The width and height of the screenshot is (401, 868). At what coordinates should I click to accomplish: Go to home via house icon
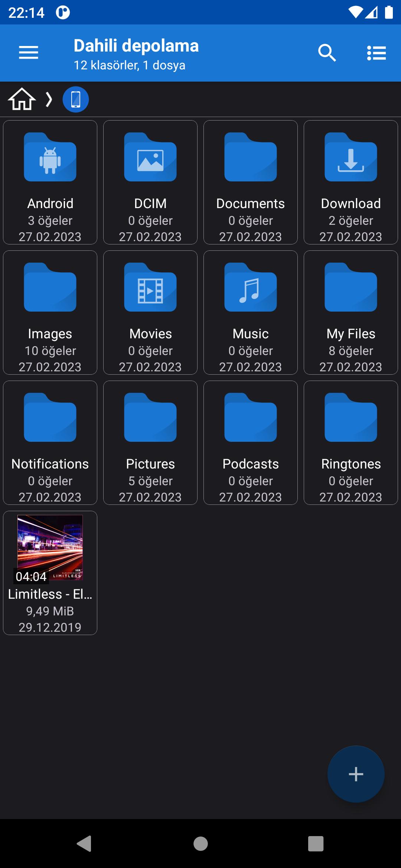(x=22, y=99)
